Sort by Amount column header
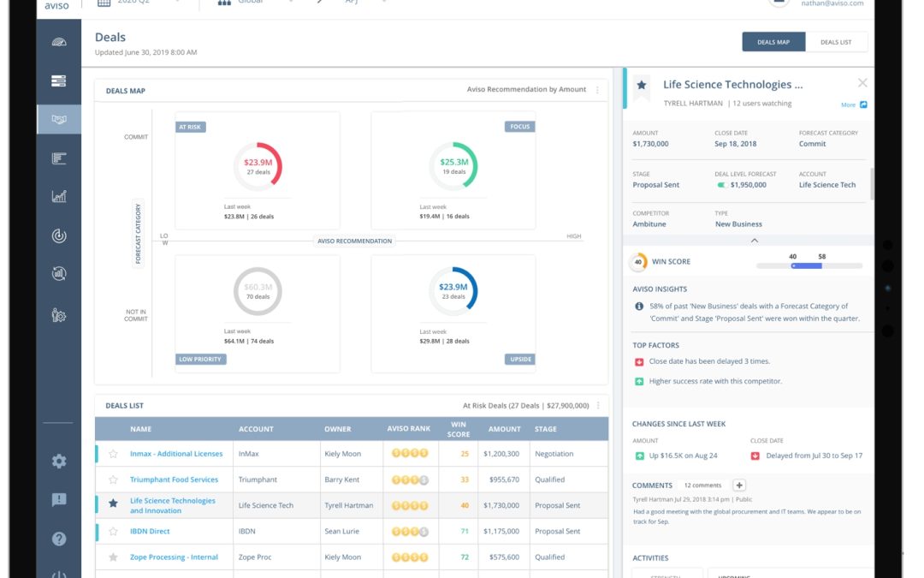Screen dimensions: 924x578 coord(504,429)
